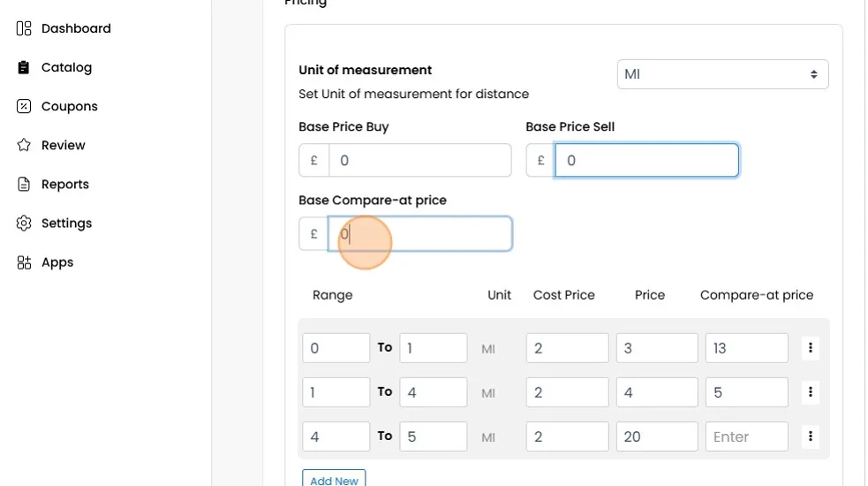
Task: Click the £ prefix of Base Price Buy
Action: coord(313,160)
